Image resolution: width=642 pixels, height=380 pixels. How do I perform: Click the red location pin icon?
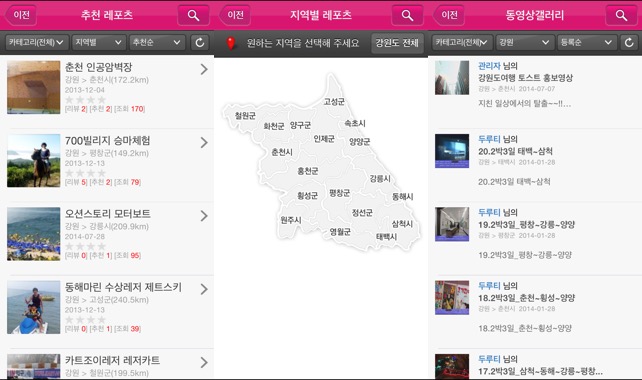point(231,43)
